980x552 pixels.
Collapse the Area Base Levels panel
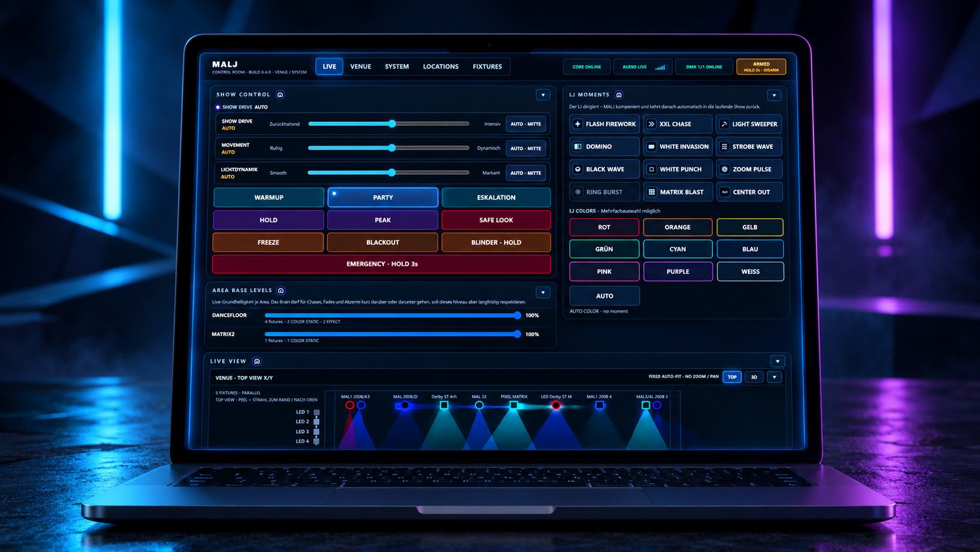(x=543, y=292)
